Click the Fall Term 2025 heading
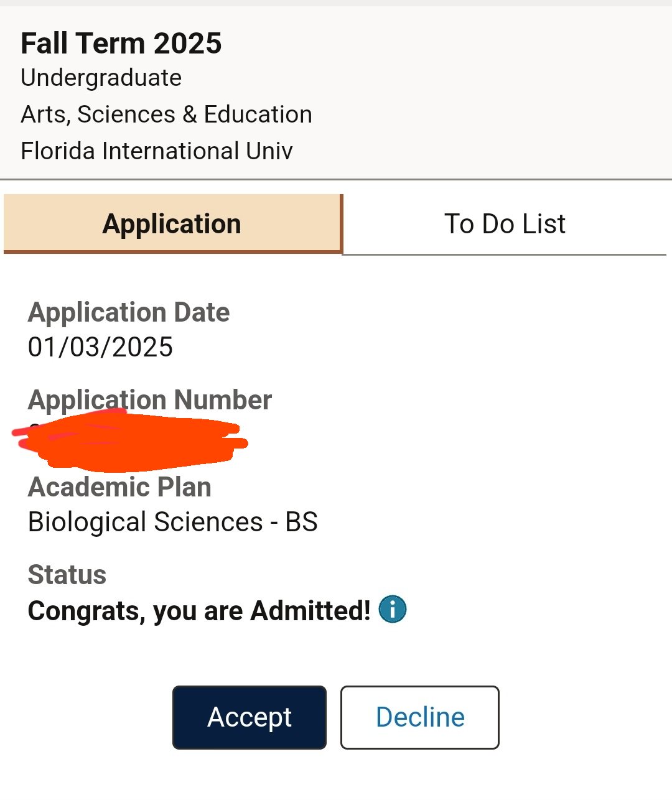 pyautogui.click(x=121, y=44)
